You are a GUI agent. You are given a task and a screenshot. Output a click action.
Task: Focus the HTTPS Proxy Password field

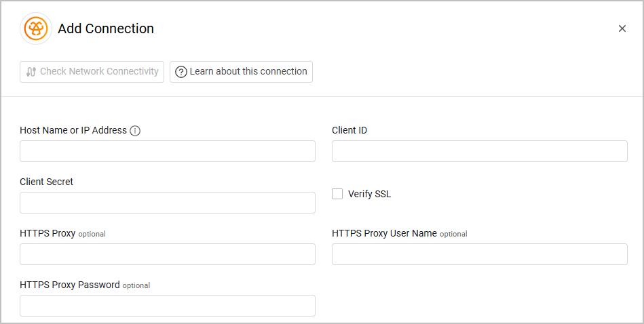pyautogui.click(x=168, y=306)
